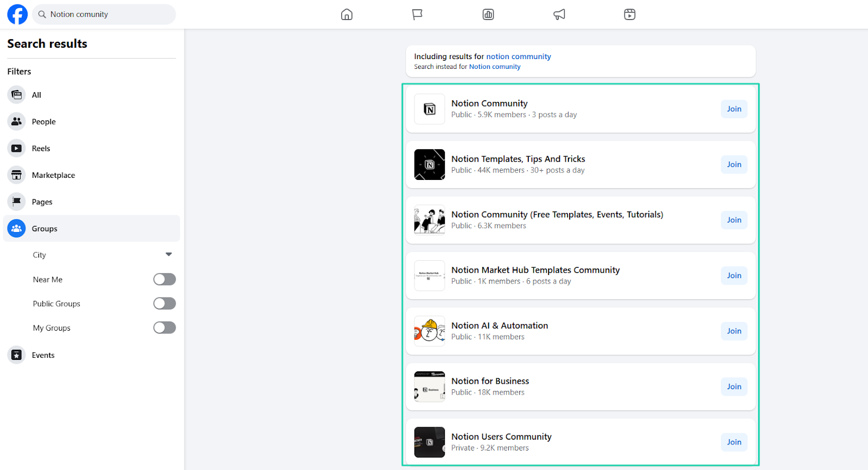This screenshot has width=868, height=470.
Task: Open 'Notion Community' group title
Action: [489, 104]
